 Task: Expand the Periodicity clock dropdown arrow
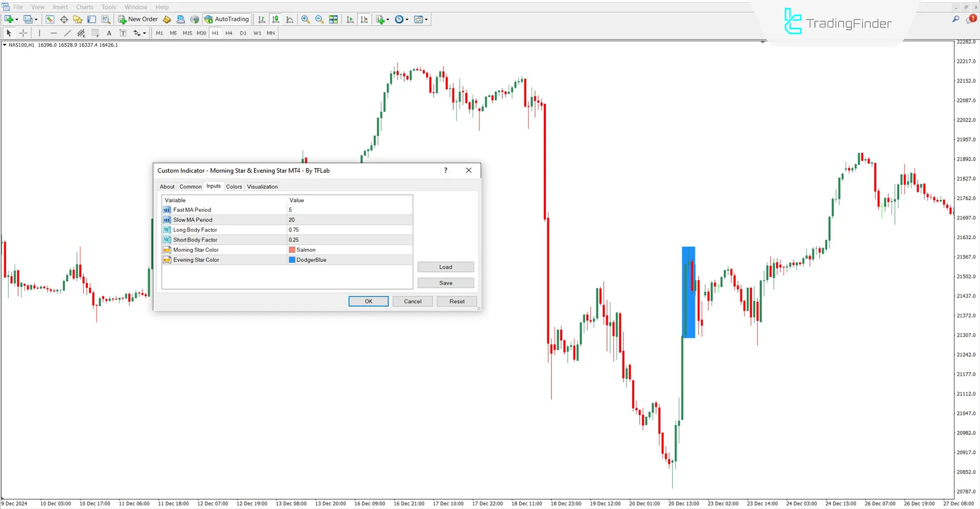[407, 19]
